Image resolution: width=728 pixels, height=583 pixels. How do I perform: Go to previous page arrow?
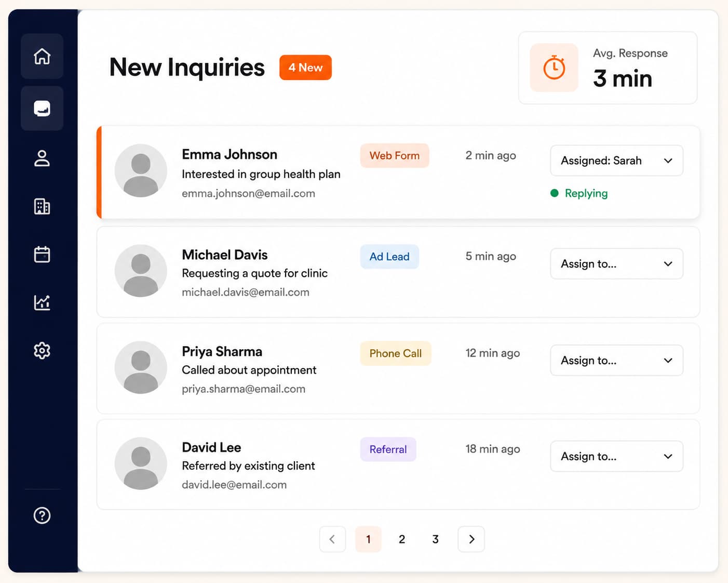click(332, 539)
